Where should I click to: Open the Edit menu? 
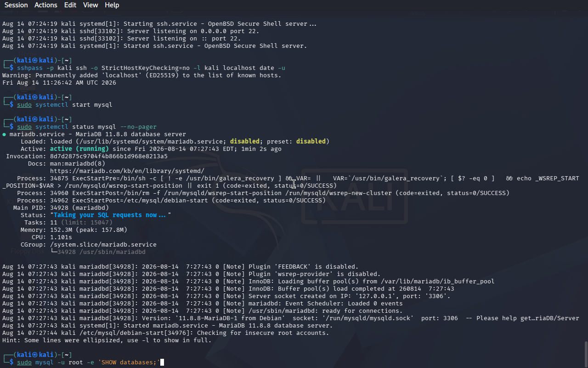pos(70,5)
